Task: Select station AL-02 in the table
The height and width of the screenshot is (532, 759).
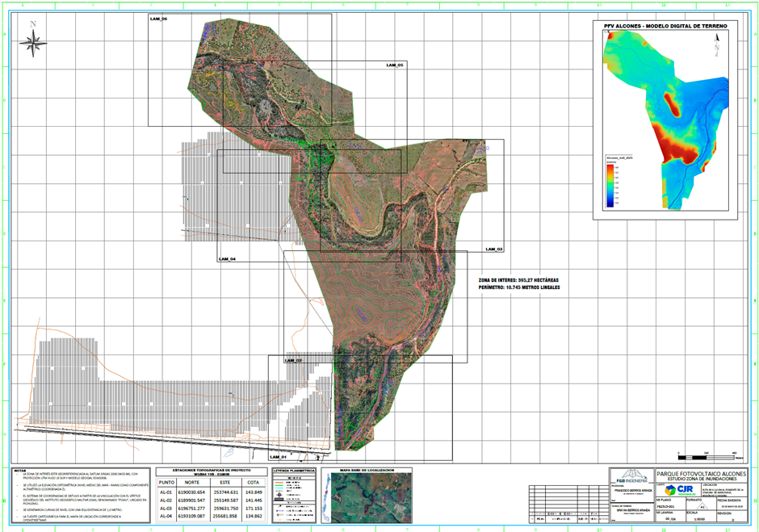Action: point(166,501)
